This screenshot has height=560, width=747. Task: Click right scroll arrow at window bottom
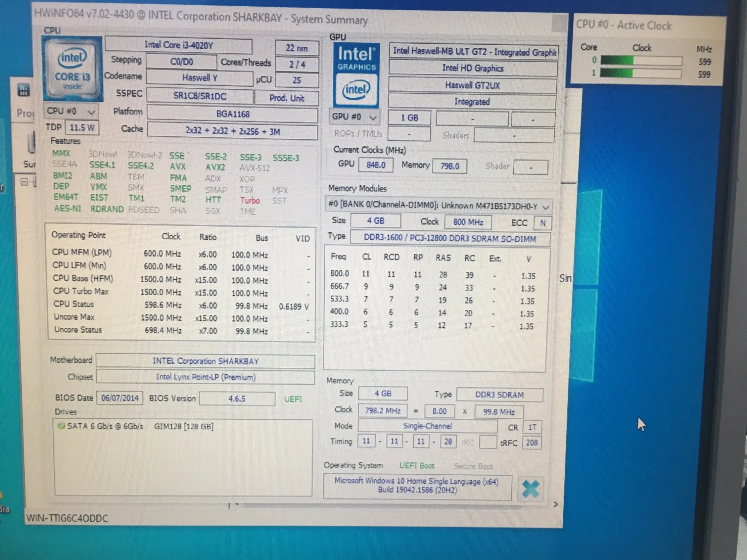(x=555, y=504)
